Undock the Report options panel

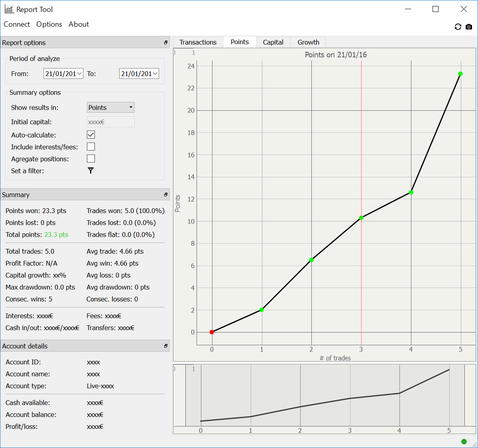(x=166, y=43)
